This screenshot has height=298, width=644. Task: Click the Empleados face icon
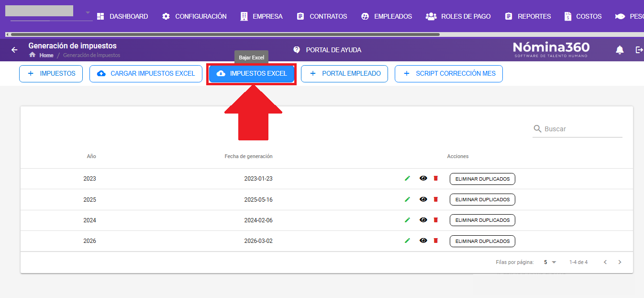click(x=365, y=16)
